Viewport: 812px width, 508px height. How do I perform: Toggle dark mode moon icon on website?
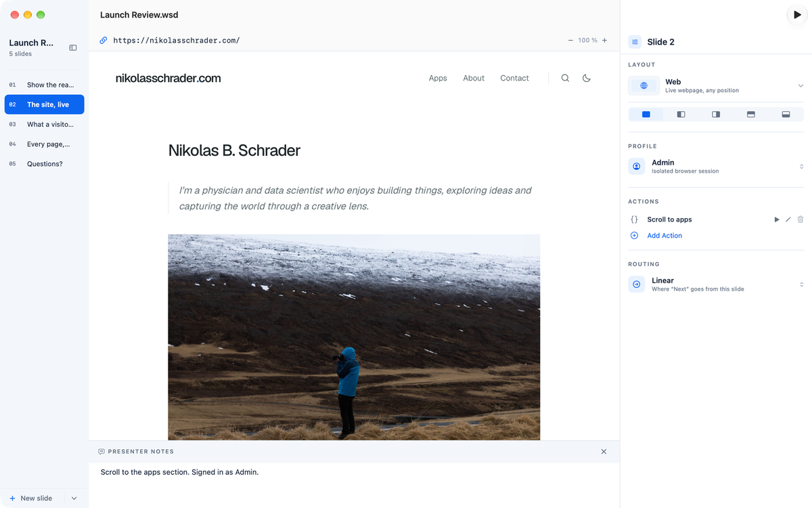coord(587,78)
